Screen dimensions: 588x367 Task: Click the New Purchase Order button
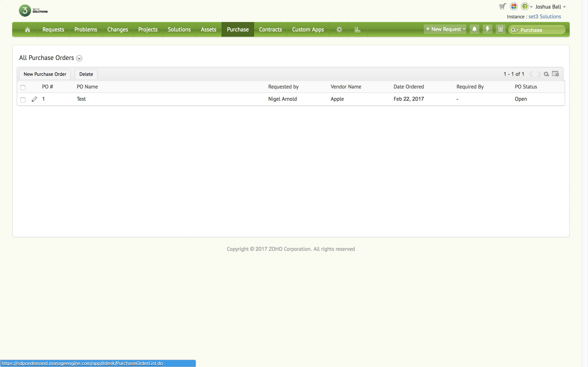tap(45, 74)
